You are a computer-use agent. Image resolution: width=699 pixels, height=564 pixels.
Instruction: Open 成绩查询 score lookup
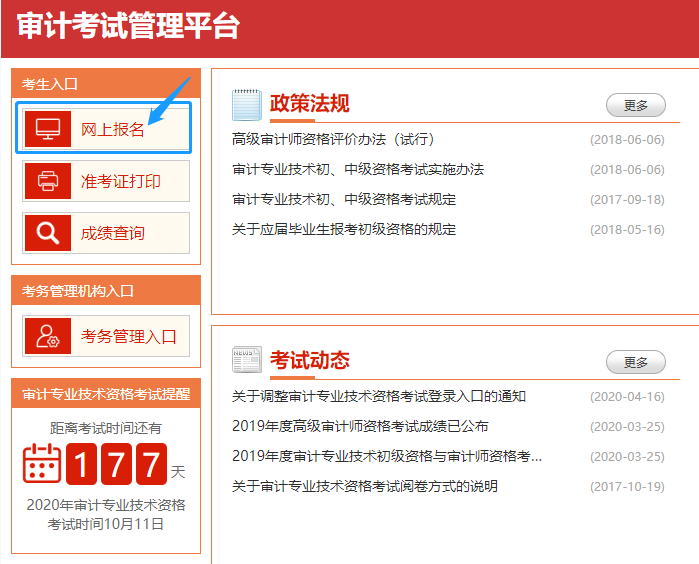point(112,233)
